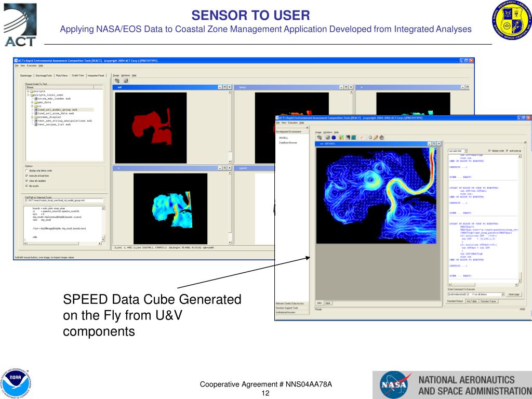Toggle 'execute at load time' checkbox

coord(27,176)
